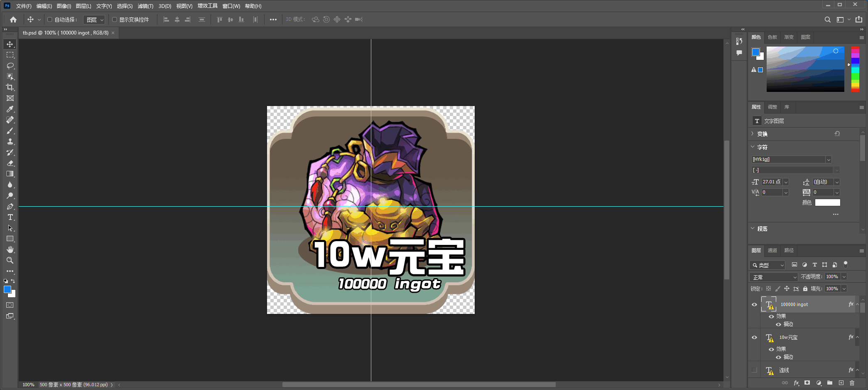Hide the 100000 ingot layer
The image size is (868, 390).
pyautogui.click(x=754, y=304)
